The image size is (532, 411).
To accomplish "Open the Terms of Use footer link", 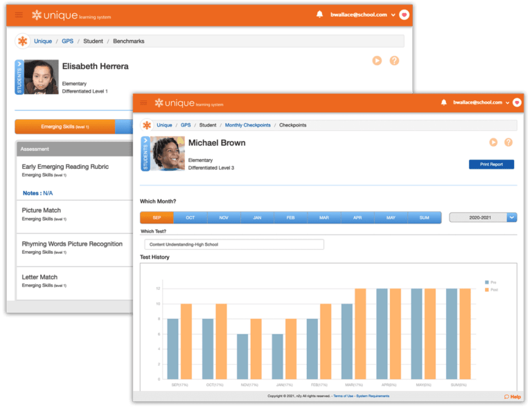I will [344, 396].
